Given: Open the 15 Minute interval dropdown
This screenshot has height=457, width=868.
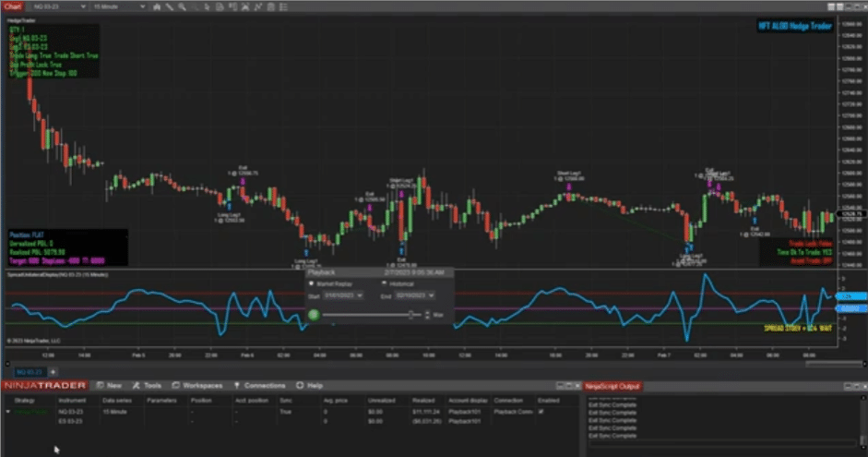Looking at the screenshot, I should [142, 6].
